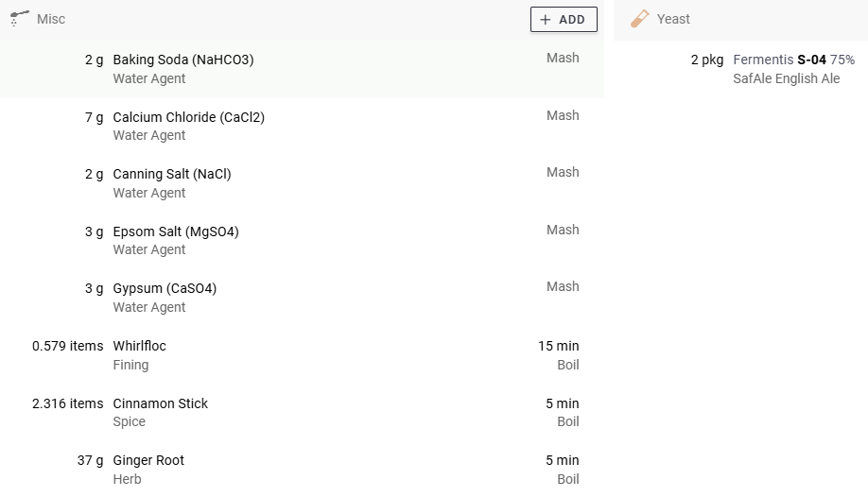The height and width of the screenshot is (497, 868).
Task: Click the 0.579 items Whirlfloc amount
Action: [x=67, y=346]
